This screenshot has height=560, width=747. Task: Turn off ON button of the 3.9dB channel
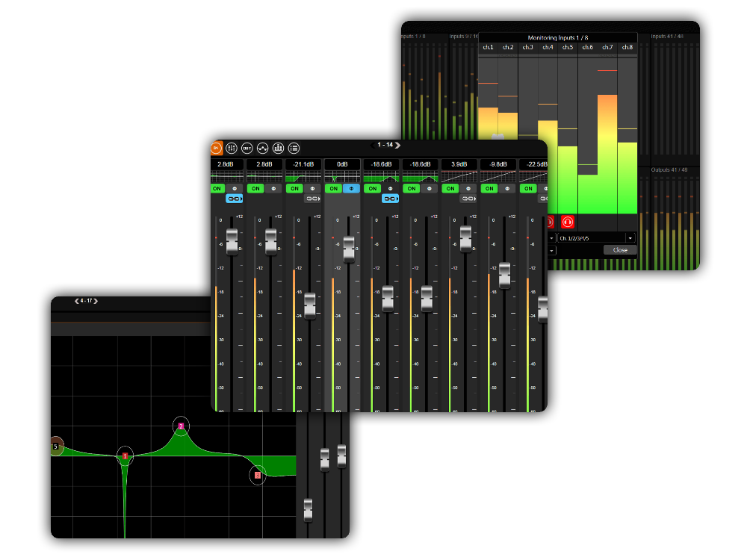[450, 189]
